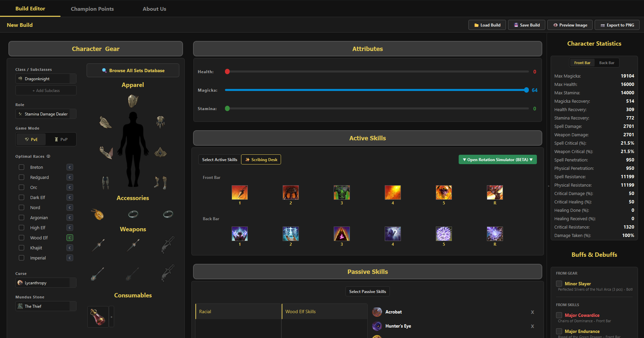Image resolution: width=644 pixels, height=338 pixels.
Task: Adjust the Health attribute slider handle
Action: 227,71
